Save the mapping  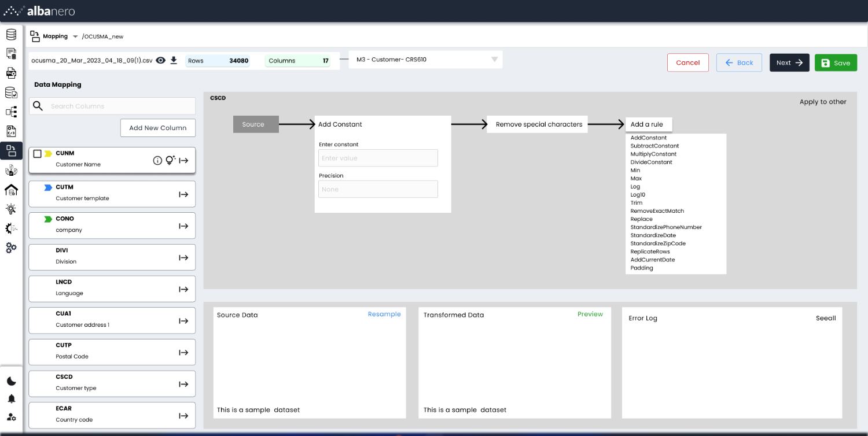coord(836,62)
